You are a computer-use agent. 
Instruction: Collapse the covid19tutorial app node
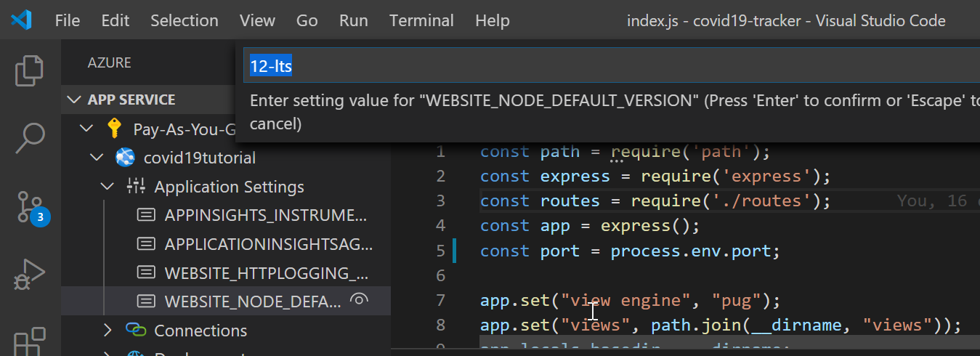[x=97, y=158]
